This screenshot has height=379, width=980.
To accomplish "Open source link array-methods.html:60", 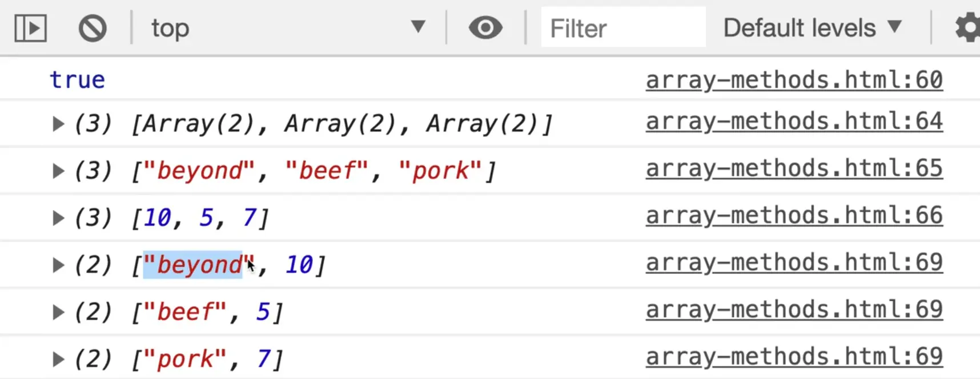I will tap(794, 80).
